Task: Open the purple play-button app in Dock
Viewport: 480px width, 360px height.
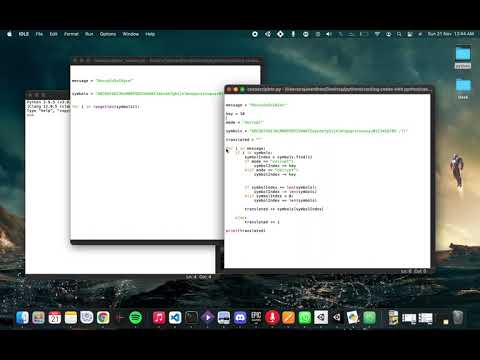Action: pyautogui.click(x=207, y=318)
